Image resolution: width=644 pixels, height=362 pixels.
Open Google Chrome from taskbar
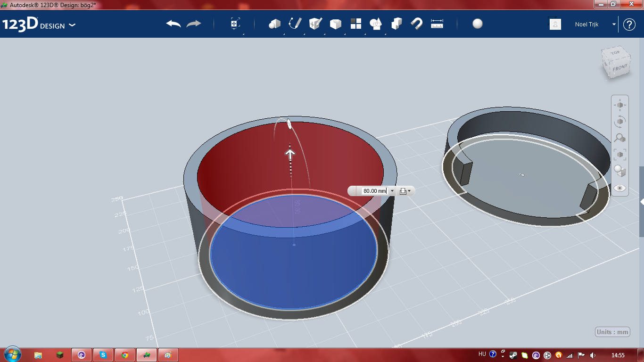tap(125, 355)
